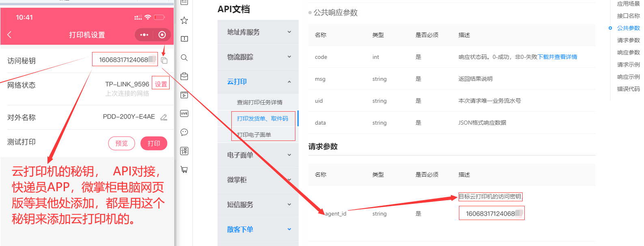
Task: Open the three-dots menu in mini program header
Action: pos(144,35)
